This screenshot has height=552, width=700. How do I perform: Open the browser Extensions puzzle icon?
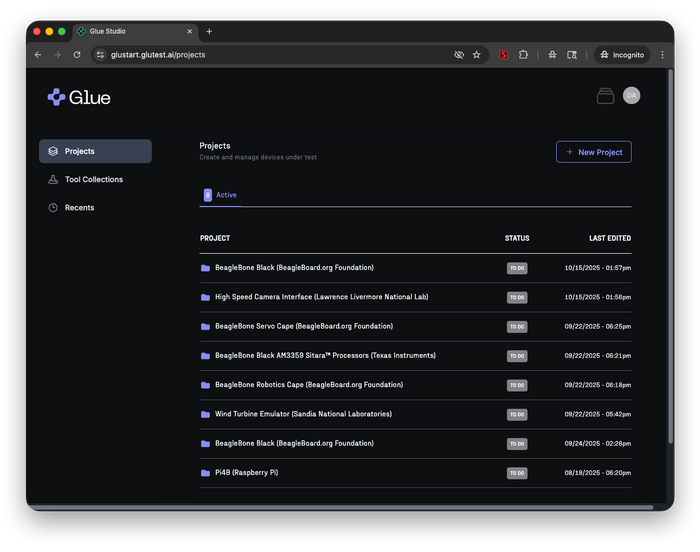click(x=523, y=55)
